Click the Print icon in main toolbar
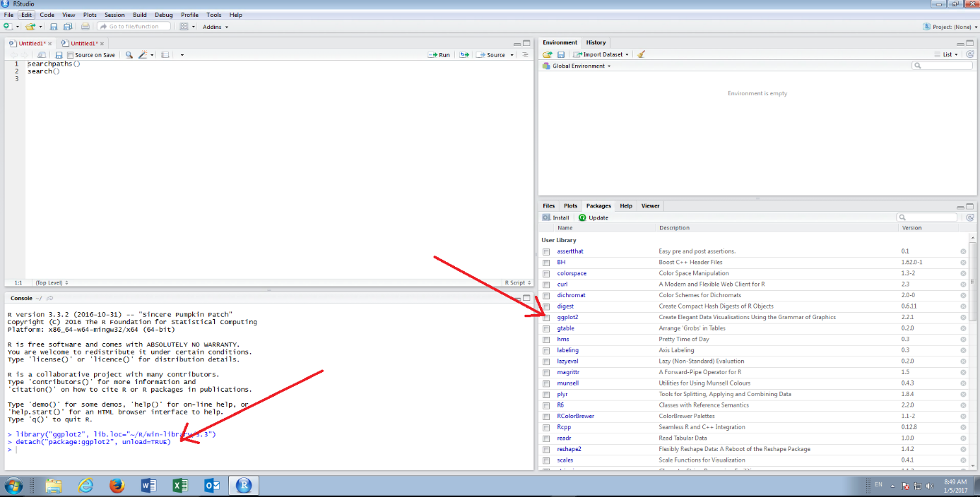The height and width of the screenshot is (497, 980). [x=85, y=27]
